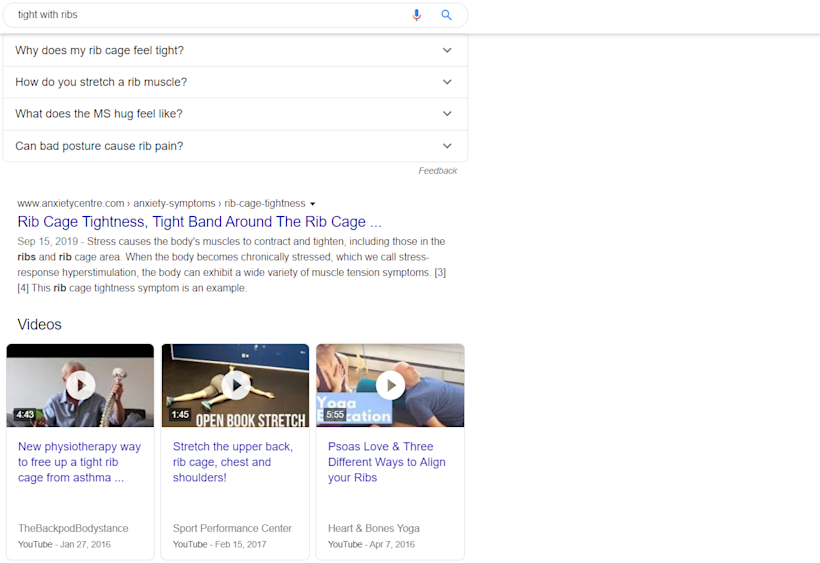Open 'Psoas Love & Three Different Ways' link
The image size is (820, 563).
click(386, 462)
